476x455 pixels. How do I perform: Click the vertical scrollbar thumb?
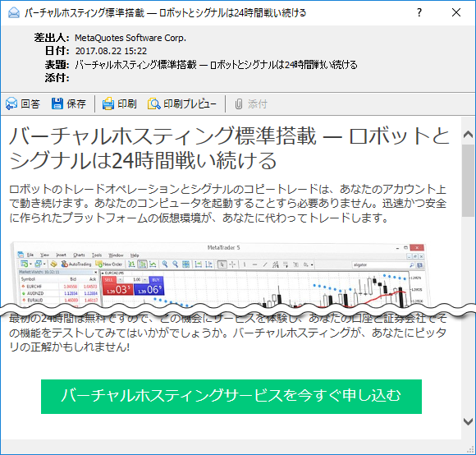tap(468, 181)
